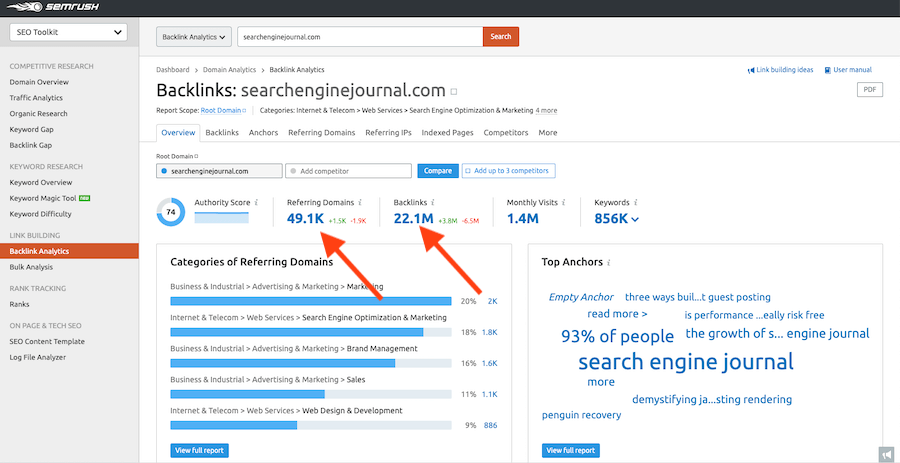900x463 pixels.
Task: Switch to the Backlinks tab
Action: (222, 133)
